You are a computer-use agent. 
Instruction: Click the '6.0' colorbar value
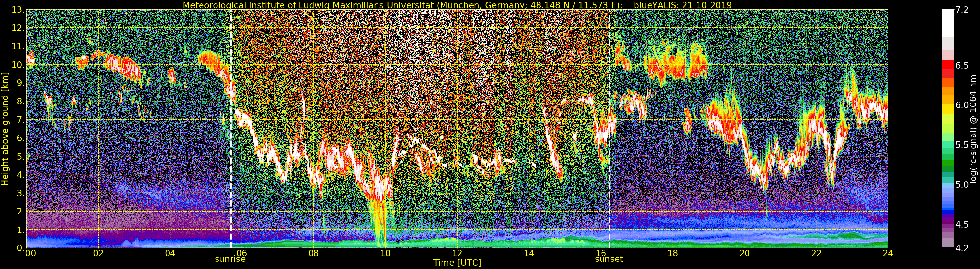click(x=962, y=105)
